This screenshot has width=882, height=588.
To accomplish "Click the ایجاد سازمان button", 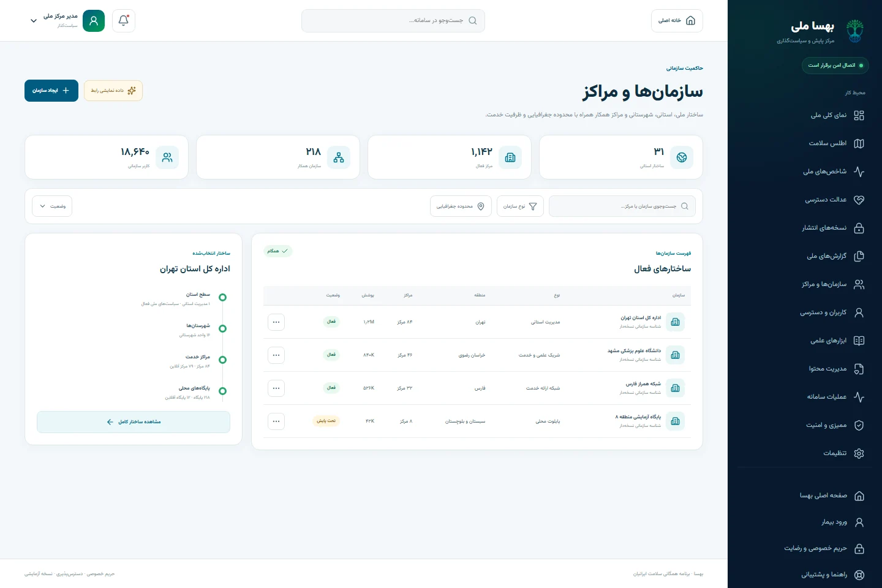I will [x=51, y=91].
